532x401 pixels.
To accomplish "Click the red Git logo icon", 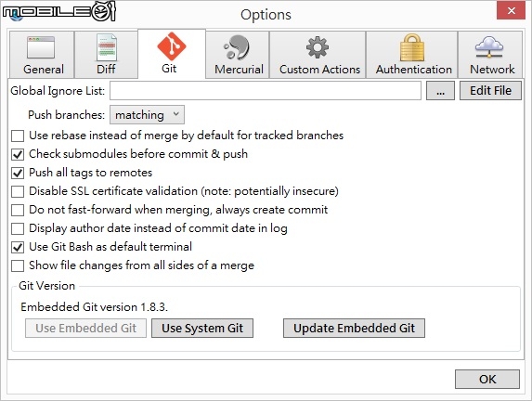I will coord(172,46).
